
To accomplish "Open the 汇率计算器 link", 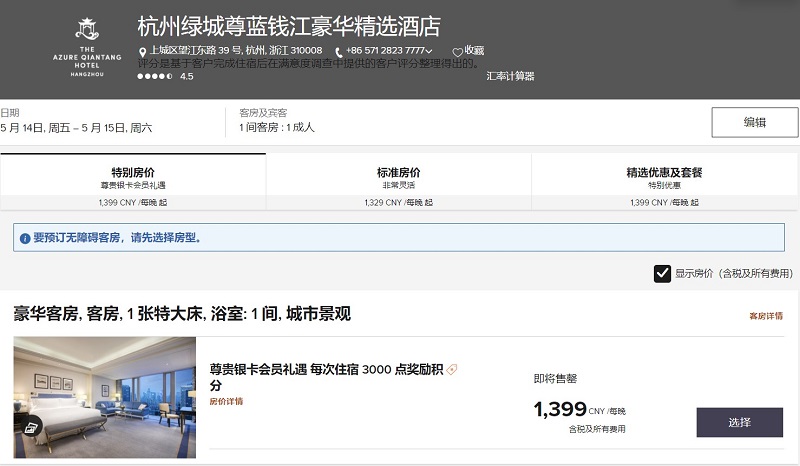I will point(510,76).
